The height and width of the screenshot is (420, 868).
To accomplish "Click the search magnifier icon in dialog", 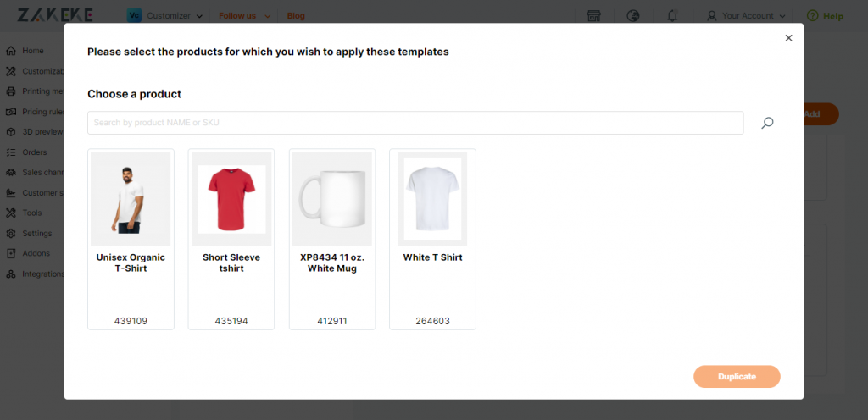I will 767,123.
